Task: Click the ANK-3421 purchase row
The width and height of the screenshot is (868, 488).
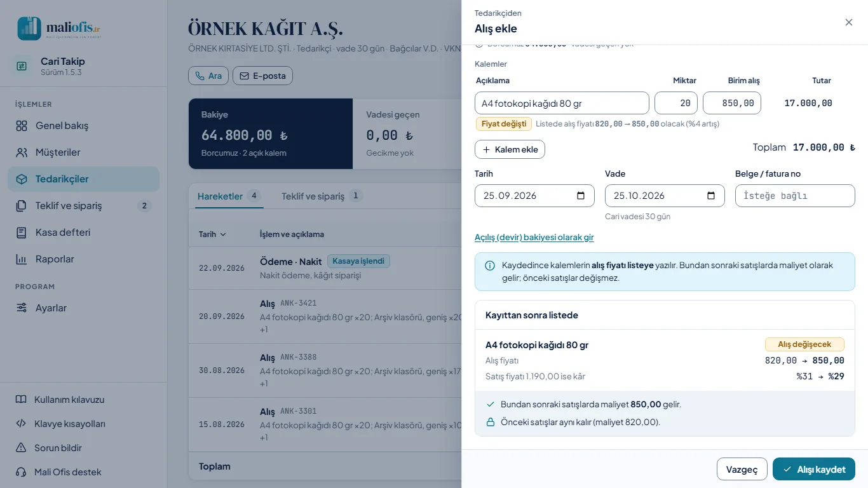Action: coord(325,316)
